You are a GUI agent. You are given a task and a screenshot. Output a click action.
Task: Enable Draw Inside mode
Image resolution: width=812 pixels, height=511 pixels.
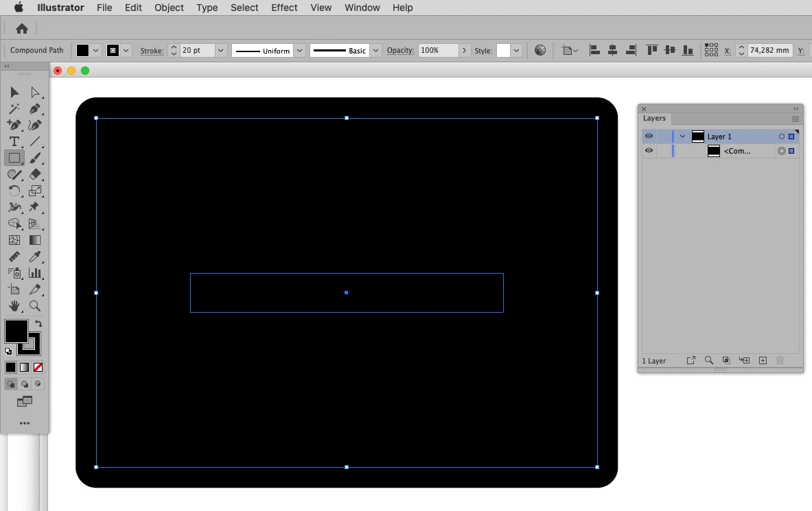pos(38,384)
